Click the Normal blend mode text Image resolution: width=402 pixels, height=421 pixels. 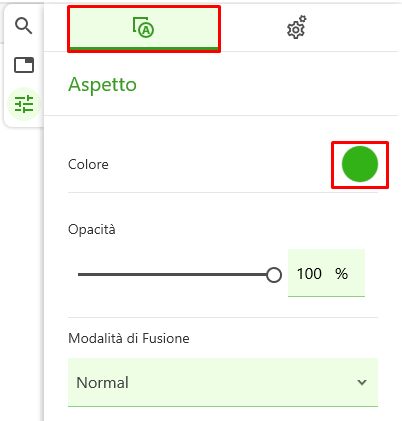pos(102,383)
